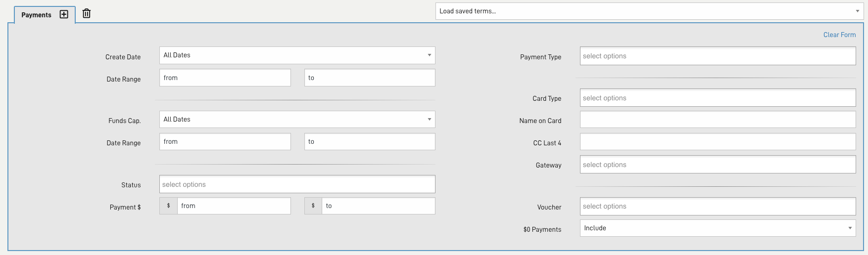Click the Gateway select options field
This screenshot has height=255, width=868.
[718, 165]
